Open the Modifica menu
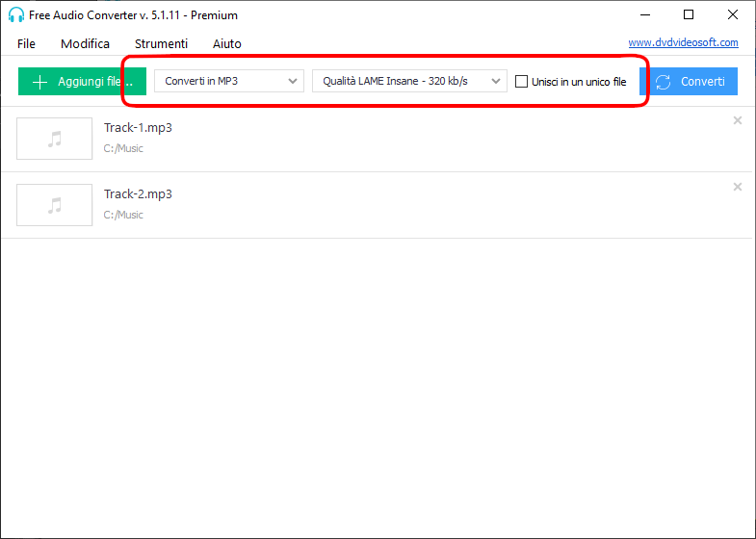Screen dimensions: 756x539 pyautogui.click(x=85, y=44)
